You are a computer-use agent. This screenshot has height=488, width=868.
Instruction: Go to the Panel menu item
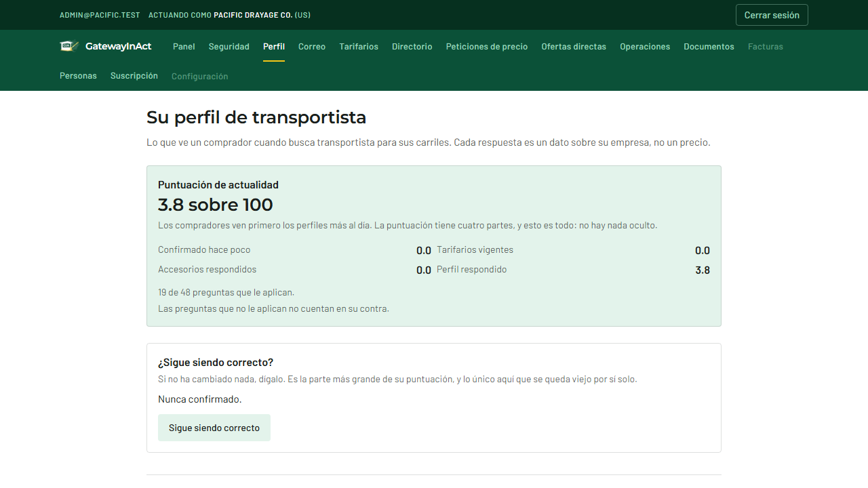point(184,47)
